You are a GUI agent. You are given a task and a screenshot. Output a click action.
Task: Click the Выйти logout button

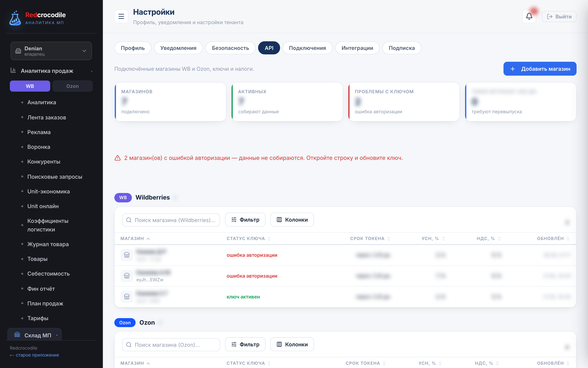click(x=559, y=17)
